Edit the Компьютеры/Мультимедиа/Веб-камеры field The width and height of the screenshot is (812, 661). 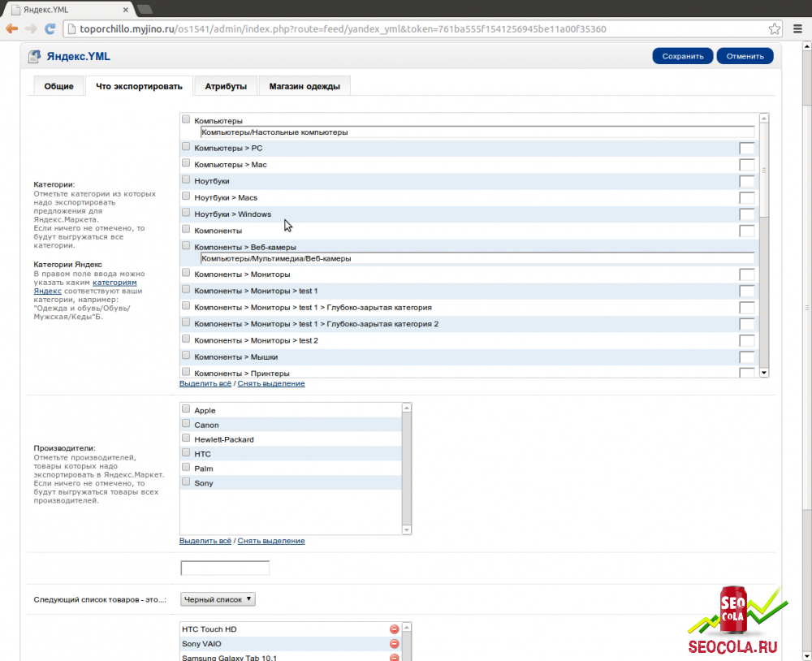(477, 258)
